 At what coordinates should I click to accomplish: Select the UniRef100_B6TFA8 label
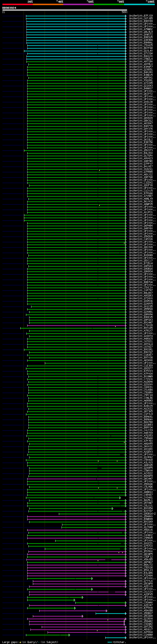pos(141,48)
